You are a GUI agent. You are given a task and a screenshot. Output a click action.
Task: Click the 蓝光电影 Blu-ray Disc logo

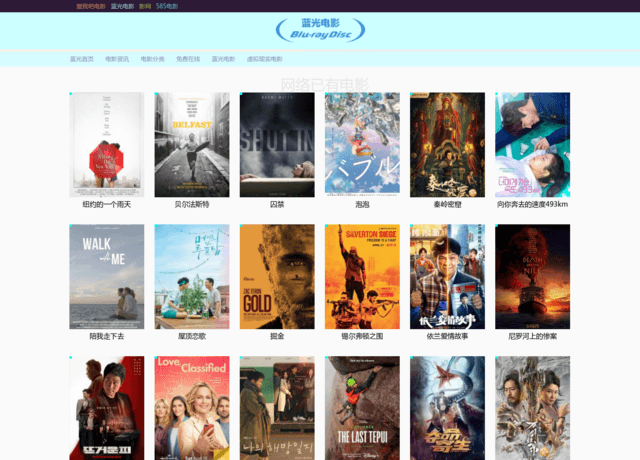pyautogui.click(x=320, y=30)
